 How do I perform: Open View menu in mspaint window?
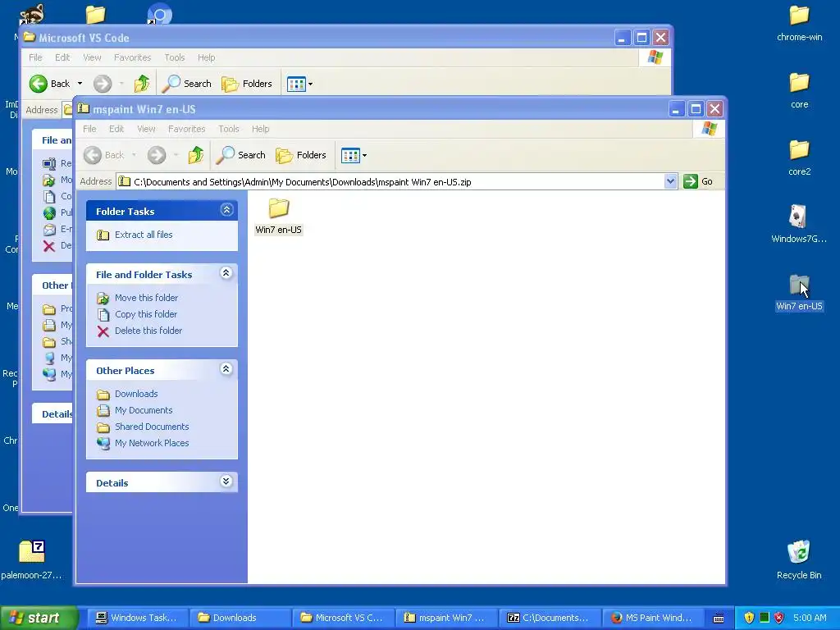(146, 129)
